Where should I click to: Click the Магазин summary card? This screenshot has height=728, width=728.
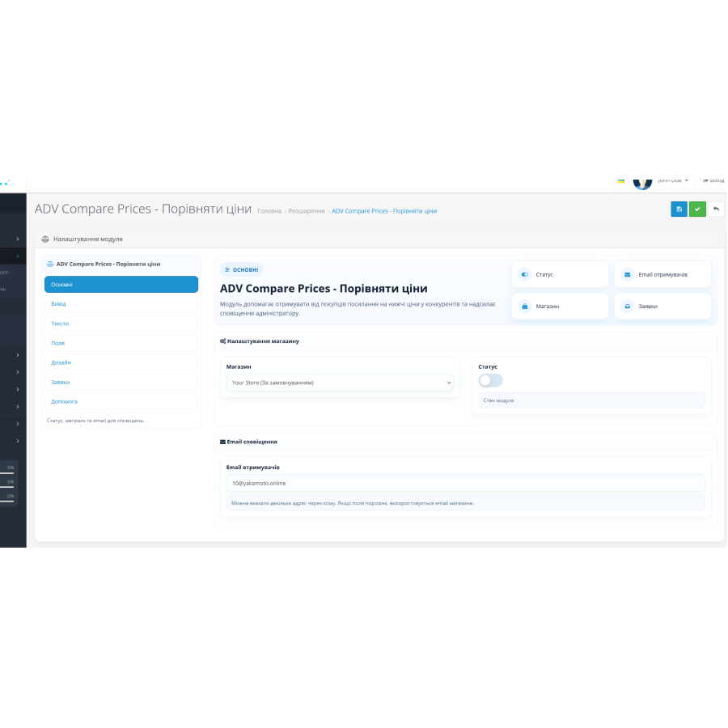click(x=560, y=306)
